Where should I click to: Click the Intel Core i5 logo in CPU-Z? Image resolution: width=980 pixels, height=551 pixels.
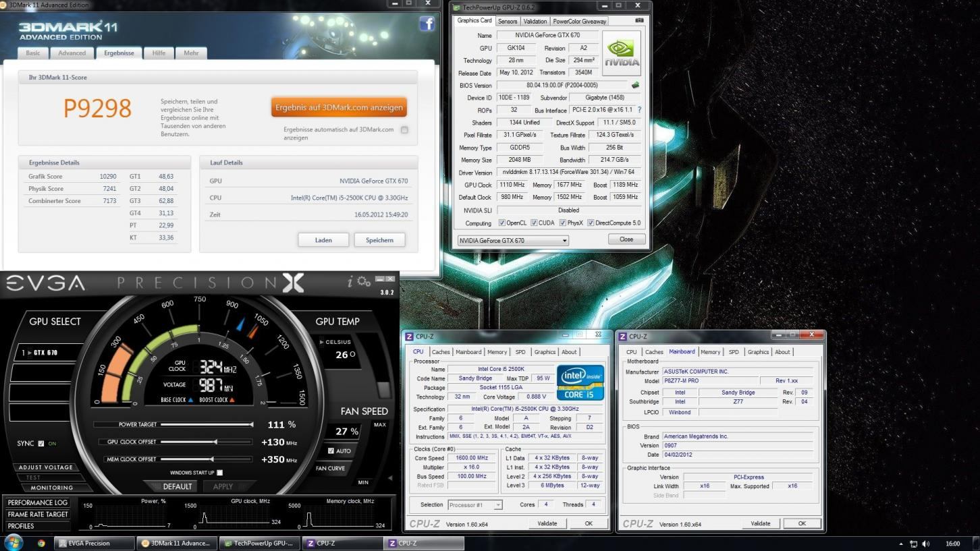point(580,383)
